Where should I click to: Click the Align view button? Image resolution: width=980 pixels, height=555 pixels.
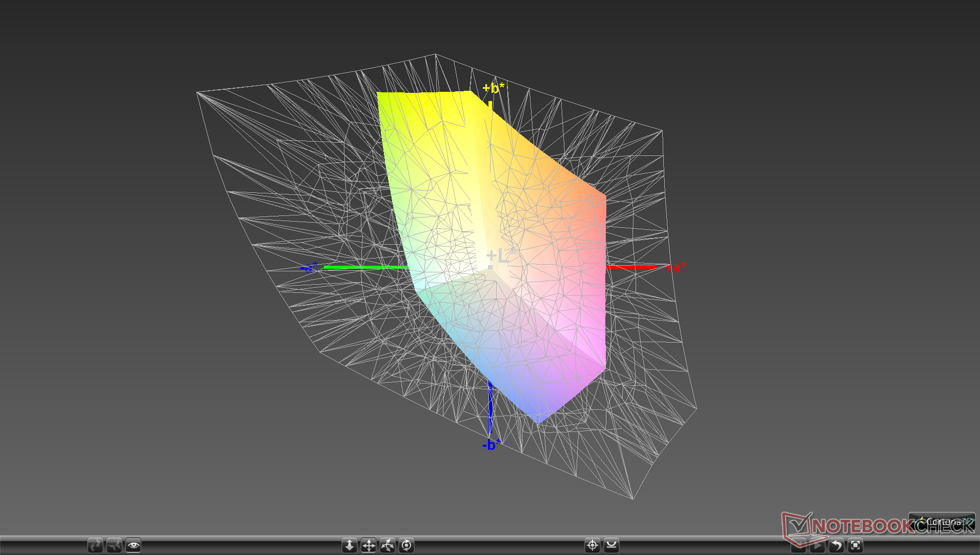[x=611, y=545]
